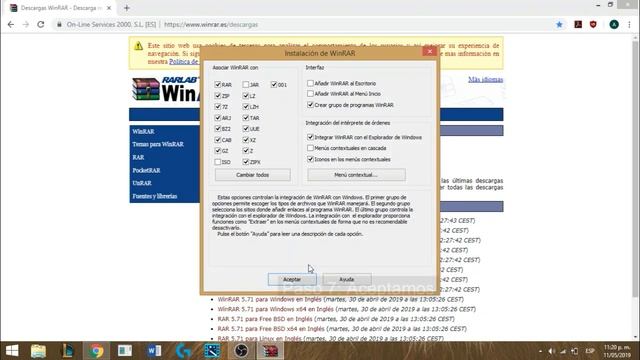Viewport: 640px width, 360px height.
Task: Close the Instalación de WinRAR dialog
Action: (x=429, y=51)
